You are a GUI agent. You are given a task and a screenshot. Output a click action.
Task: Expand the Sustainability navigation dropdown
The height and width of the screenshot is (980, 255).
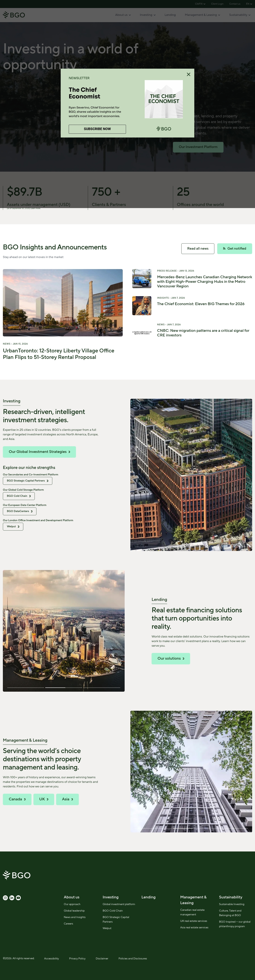240,15
